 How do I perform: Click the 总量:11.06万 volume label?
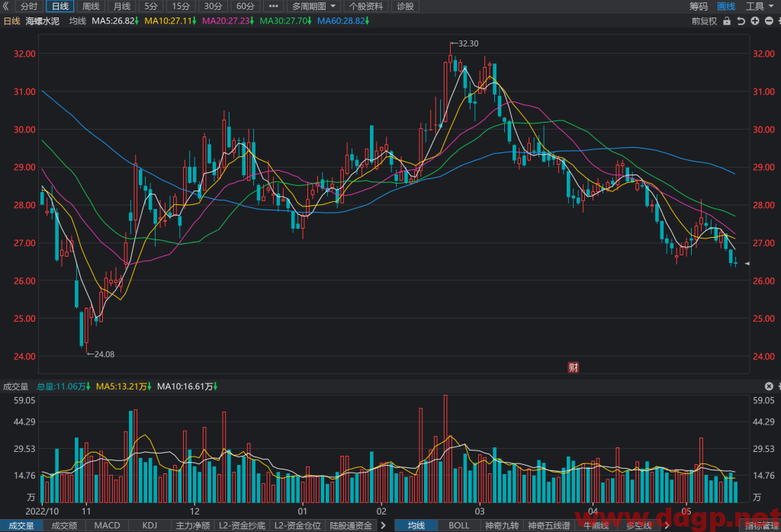tap(63, 386)
